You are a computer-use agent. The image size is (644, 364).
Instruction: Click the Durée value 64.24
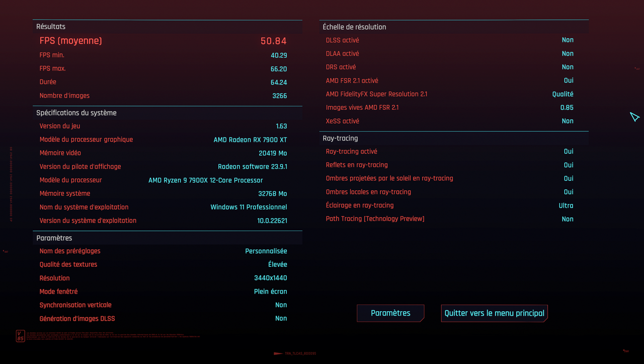pyautogui.click(x=279, y=82)
